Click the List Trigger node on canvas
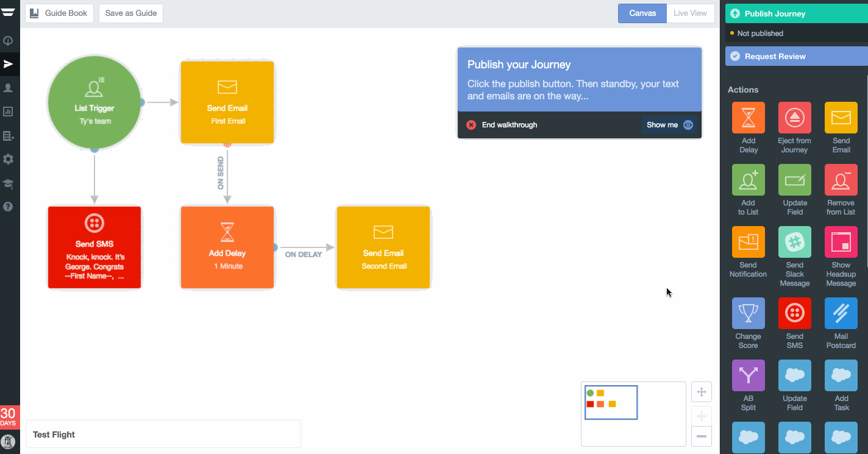Viewport: 868px width, 454px height. coord(94,102)
